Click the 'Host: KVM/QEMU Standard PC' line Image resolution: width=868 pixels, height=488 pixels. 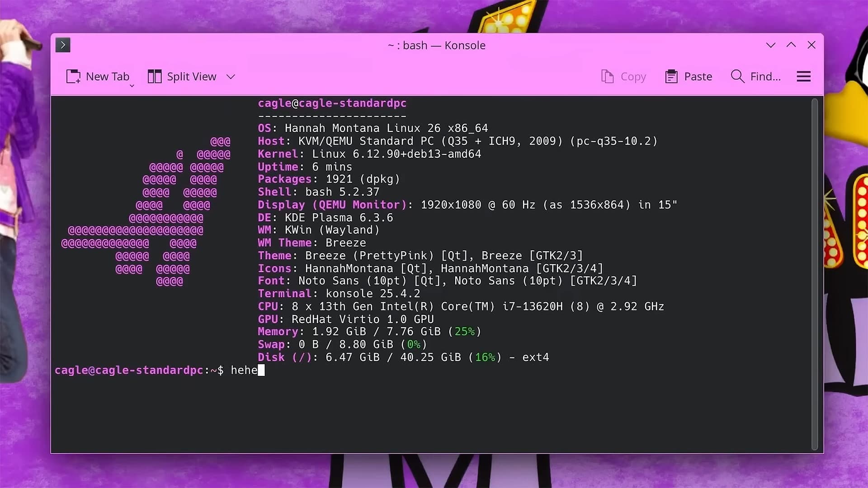coord(458,141)
